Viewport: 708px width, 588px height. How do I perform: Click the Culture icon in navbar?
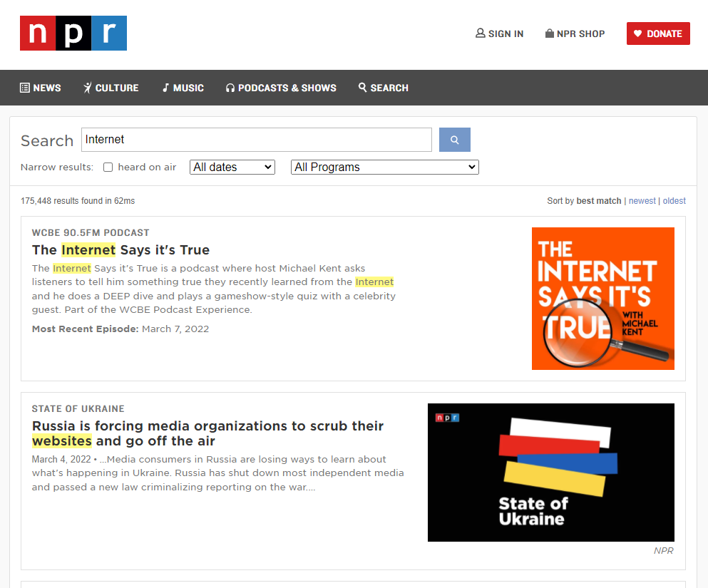[88, 88]
